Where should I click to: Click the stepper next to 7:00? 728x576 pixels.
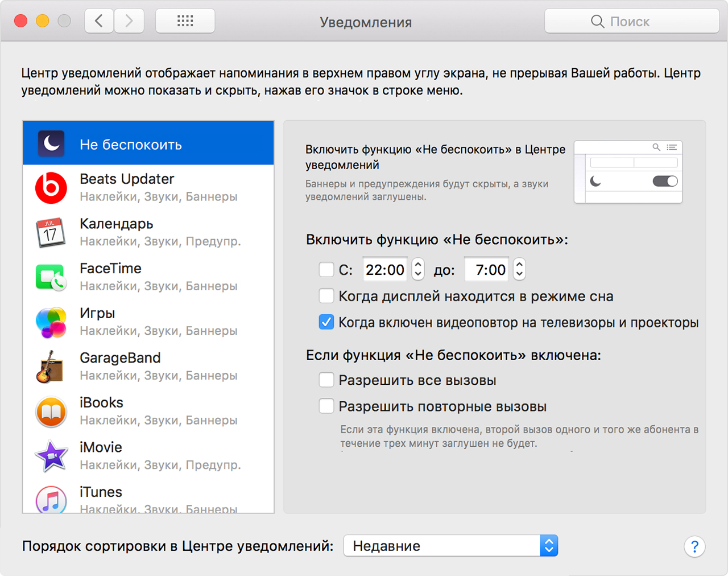[x=519, y=269]
